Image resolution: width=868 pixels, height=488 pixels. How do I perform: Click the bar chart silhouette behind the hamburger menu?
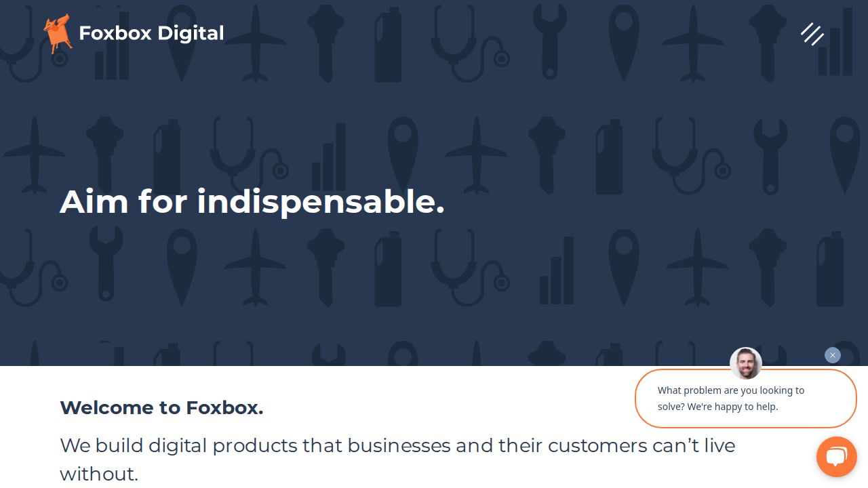coord(835,42)
